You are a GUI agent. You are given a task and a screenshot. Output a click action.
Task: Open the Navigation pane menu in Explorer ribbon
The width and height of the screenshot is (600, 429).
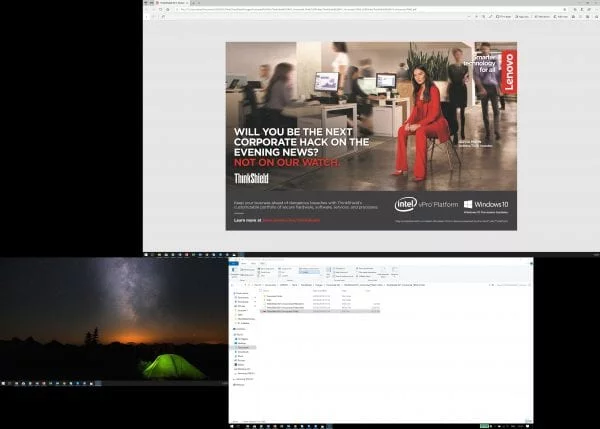click(x=233, y=272)
